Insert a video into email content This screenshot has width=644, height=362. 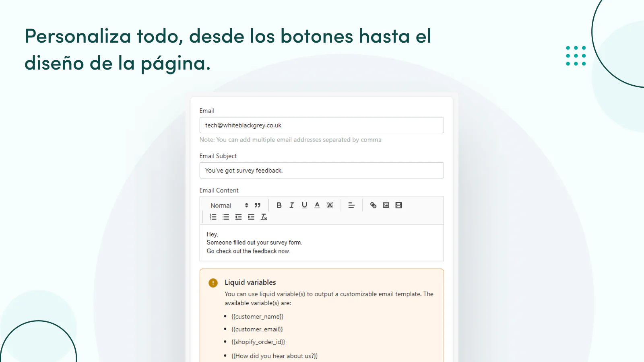coord(399,205)
